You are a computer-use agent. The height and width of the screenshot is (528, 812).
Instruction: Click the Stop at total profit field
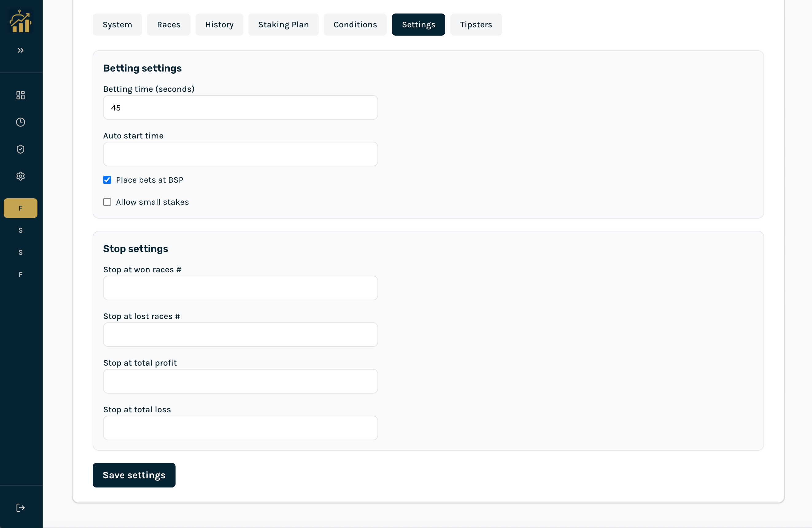click(x=241, y=381)
